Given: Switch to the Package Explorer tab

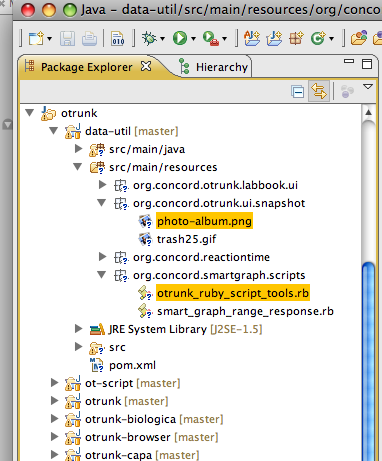Looking at the screenshot, I should point(86,67).
